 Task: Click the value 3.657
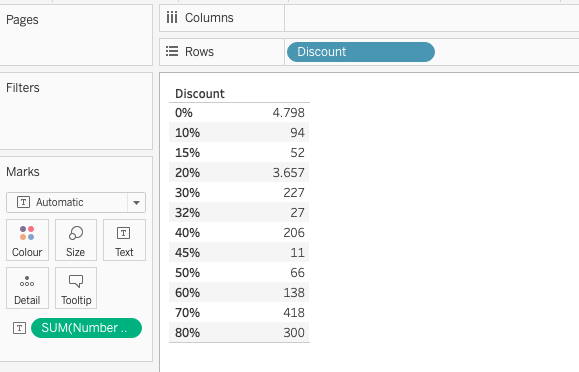[288, 173]
